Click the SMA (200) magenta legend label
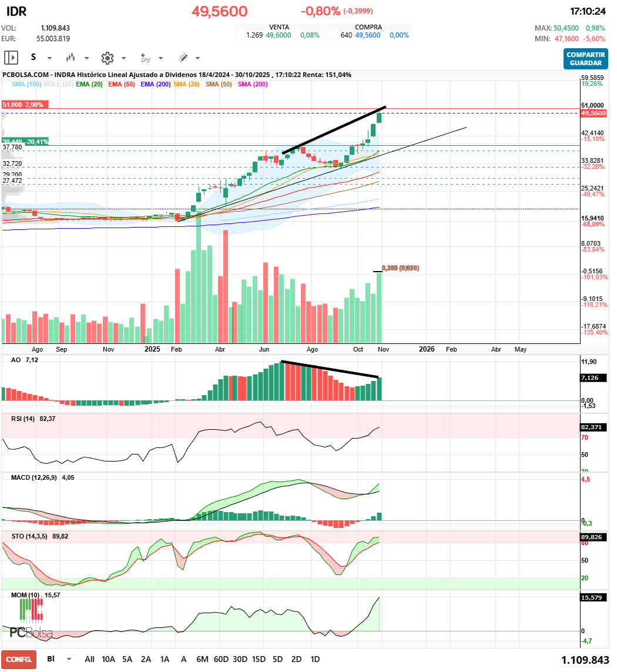 [253, 84]
